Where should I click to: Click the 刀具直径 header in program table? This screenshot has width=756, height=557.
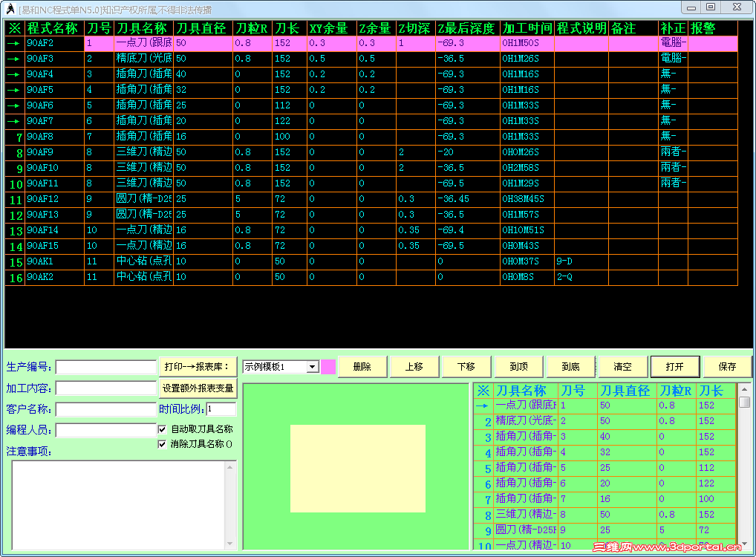[203, 28]
